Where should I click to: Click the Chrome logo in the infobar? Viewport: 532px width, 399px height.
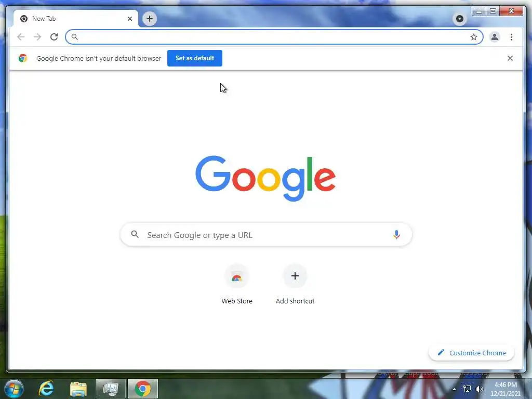[23, 58]
